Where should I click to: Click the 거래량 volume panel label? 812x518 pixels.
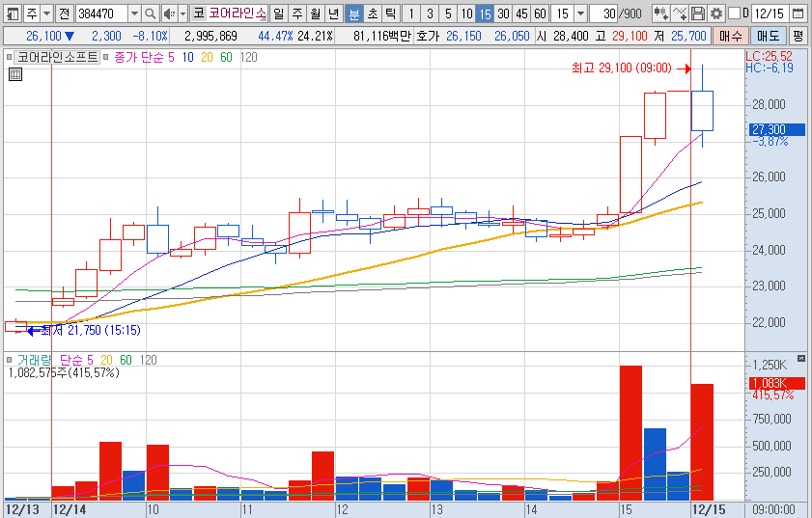tap(34, 360)
